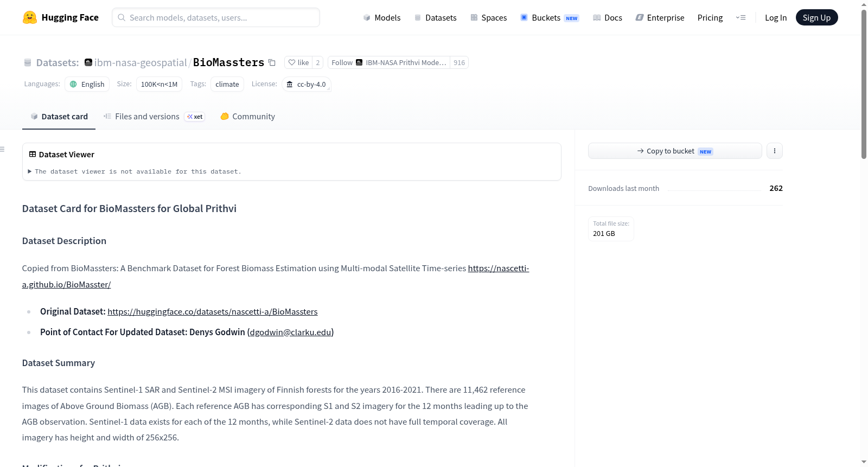This screenshot has width=868, height=467.
Task: Click the NEW badge beside Buckets
Action: click(x=572, y=18)
